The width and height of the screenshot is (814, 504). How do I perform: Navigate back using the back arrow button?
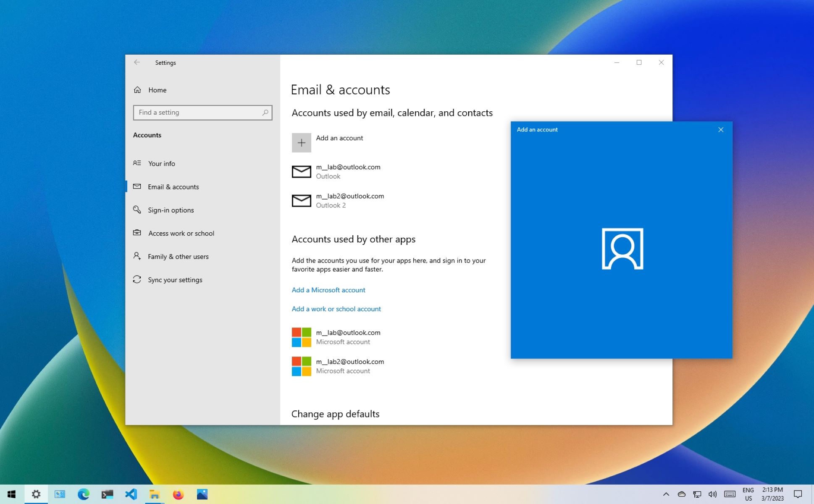point(137,62)
